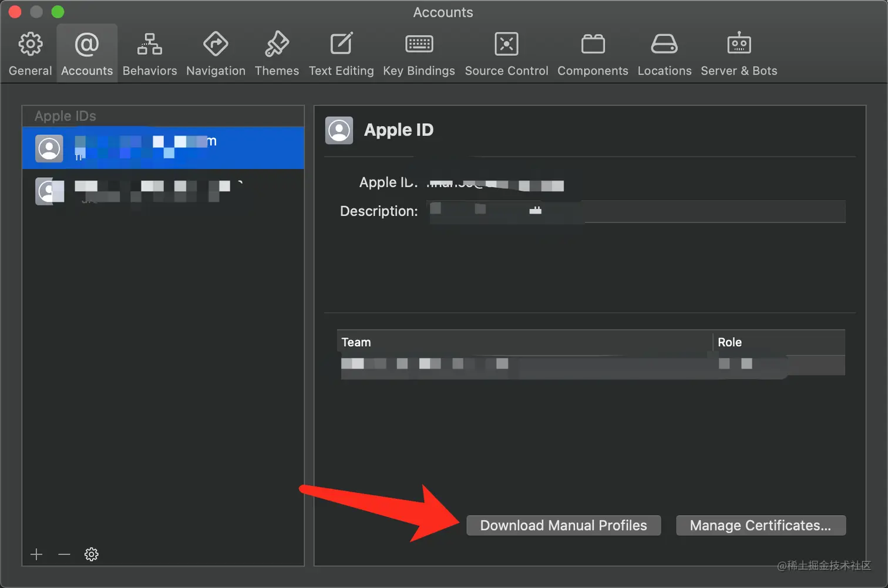The image size is (888, 588).
Task: Remove selected Apple ID with minus
Action: pos(64,555)
